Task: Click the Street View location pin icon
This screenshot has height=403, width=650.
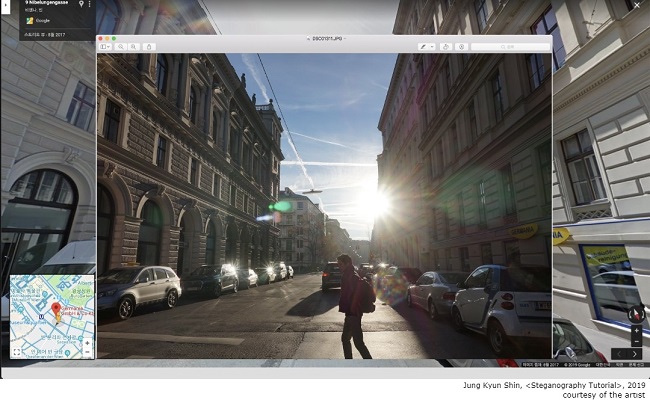Action: (81, 4)
